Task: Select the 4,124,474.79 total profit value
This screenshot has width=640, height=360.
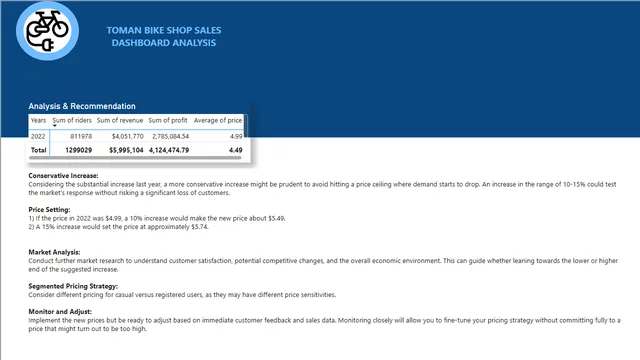Action: pos(169,150)
